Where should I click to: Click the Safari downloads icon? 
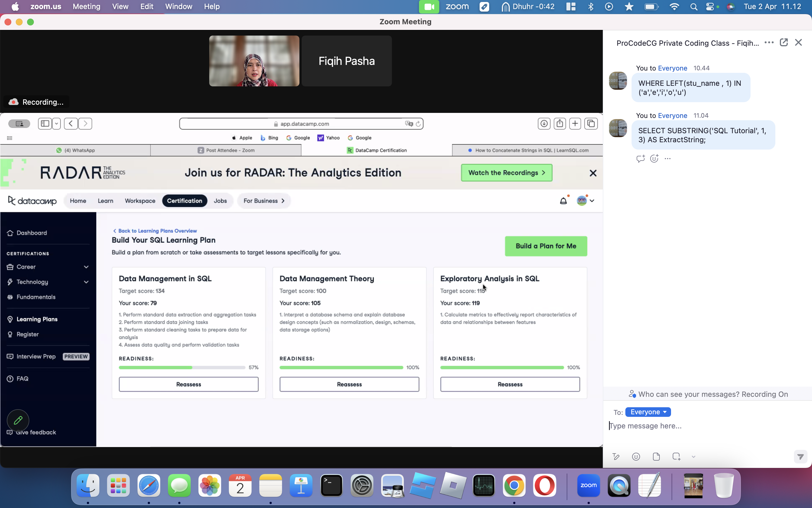pyautogui.click(x=544, y=124)
